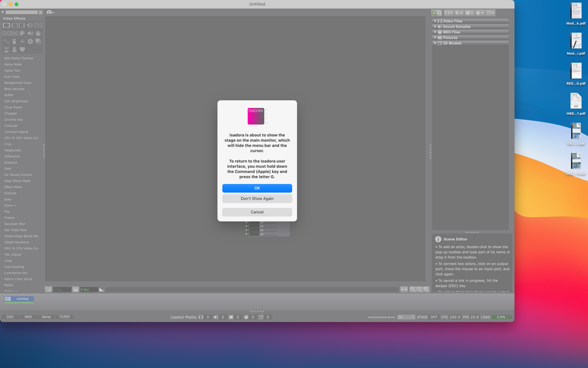Image resolution: width=588 pixels, height=368 pixels.
Task: Click the add 3D model bin button
Action: (x=490, y=13)
